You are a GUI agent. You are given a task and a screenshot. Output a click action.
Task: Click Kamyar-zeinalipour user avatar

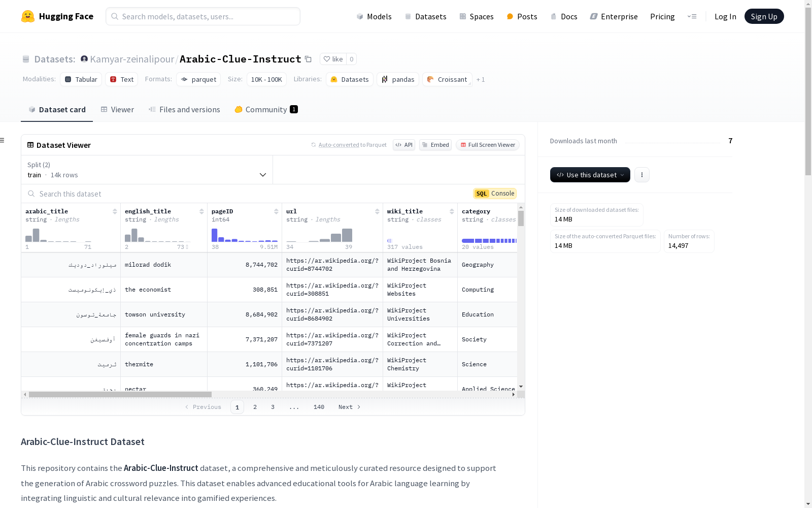point(84,59)
